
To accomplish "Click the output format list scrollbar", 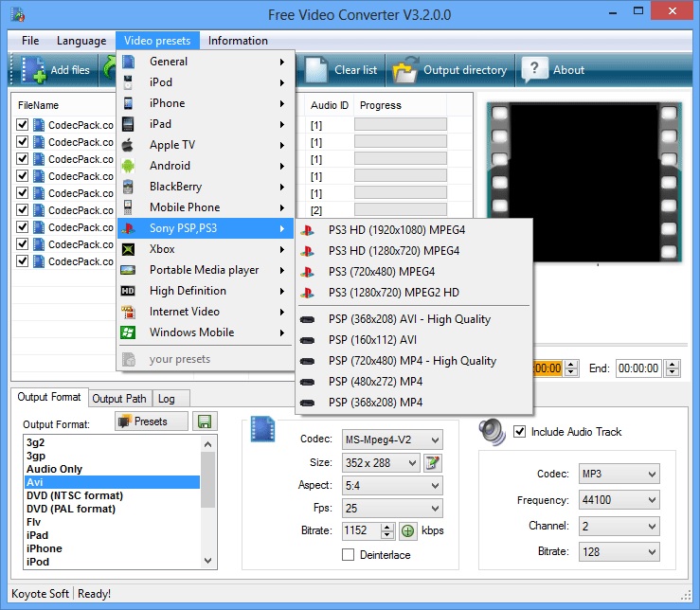I will point(209,500).
